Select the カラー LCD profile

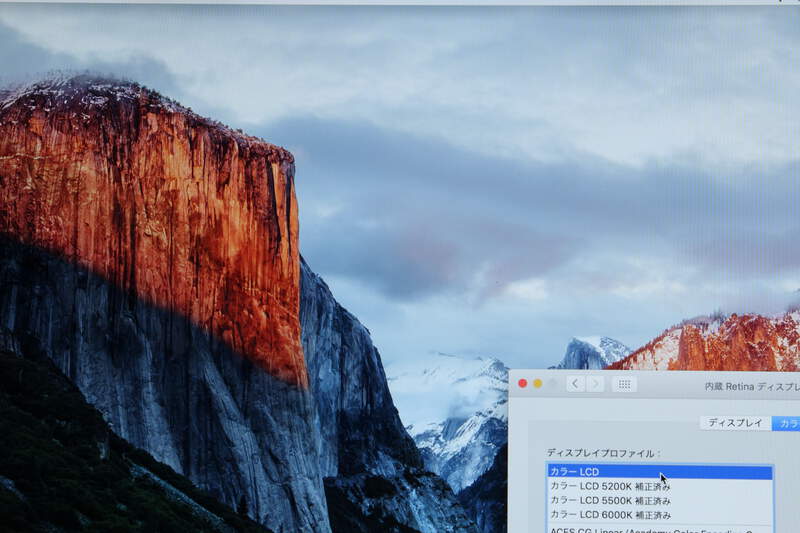point(660,472)
